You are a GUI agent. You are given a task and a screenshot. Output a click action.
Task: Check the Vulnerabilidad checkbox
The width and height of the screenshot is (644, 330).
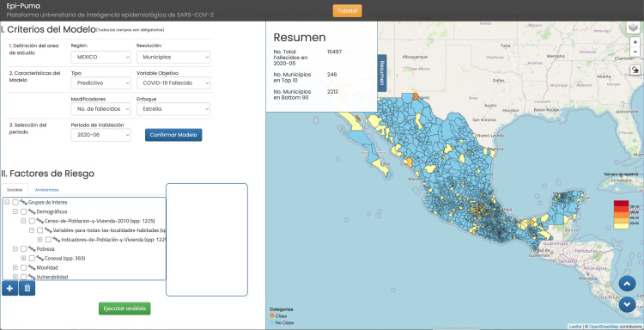(23, 277)
